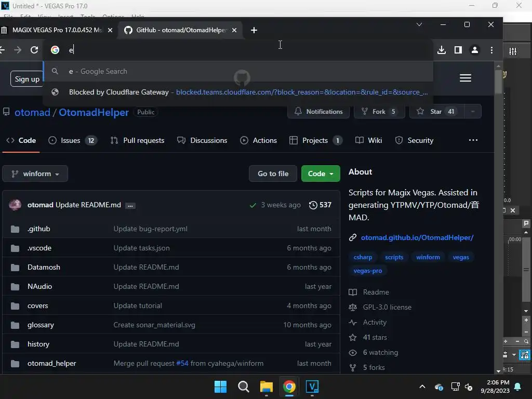Open the Datamosh folder

(x=44, y=268)
